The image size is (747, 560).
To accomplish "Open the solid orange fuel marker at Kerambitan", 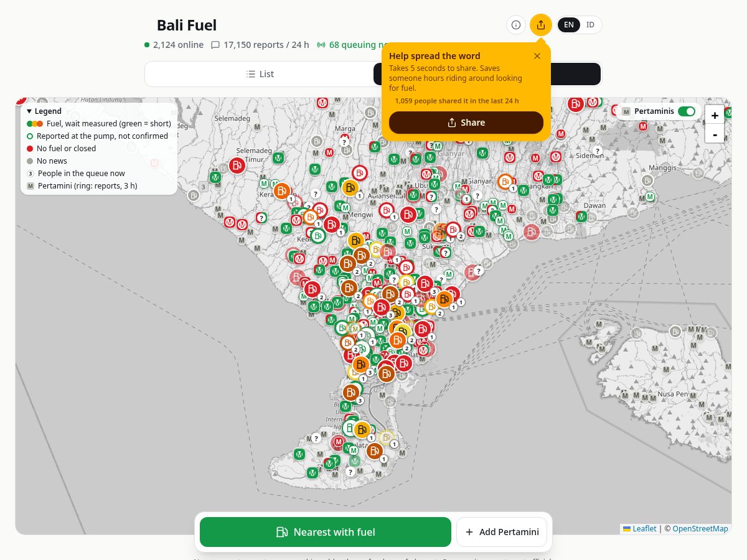I will [282, 191].
